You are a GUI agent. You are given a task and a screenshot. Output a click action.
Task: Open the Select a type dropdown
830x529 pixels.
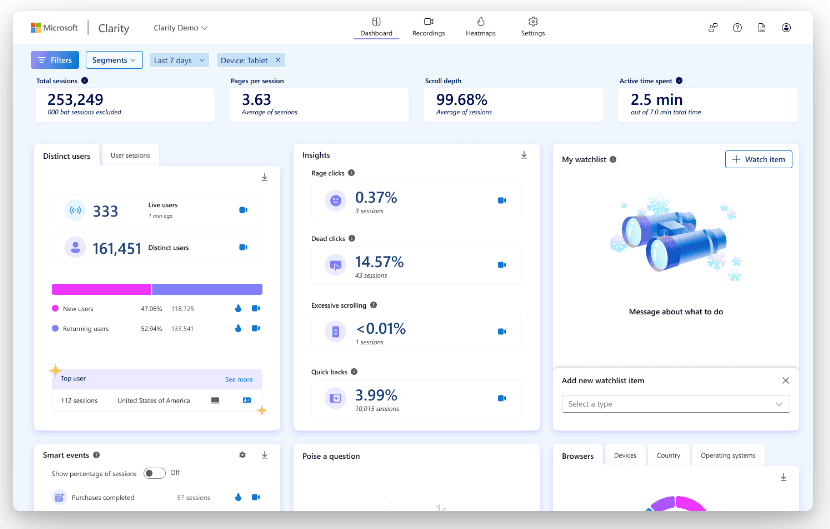click(x=675, y=404)
